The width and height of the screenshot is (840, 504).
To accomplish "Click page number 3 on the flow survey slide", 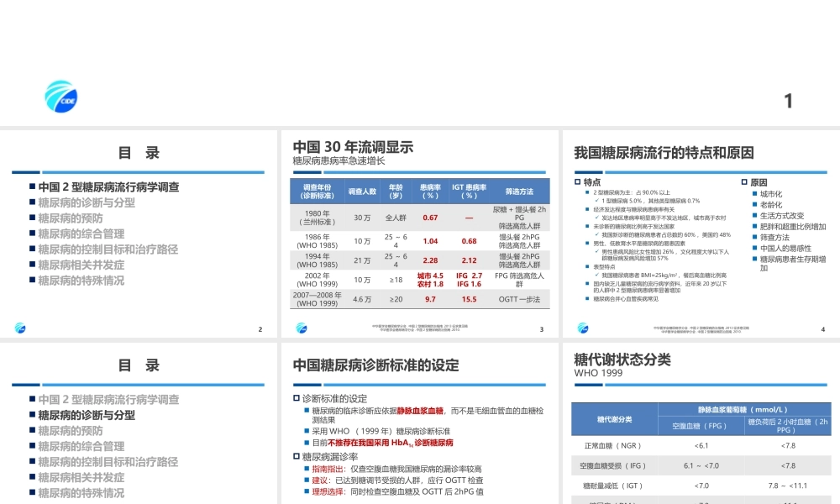I will (541, 328).
